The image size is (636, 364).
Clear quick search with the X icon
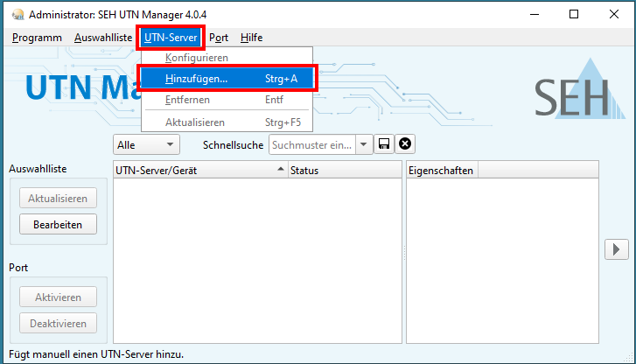click(x=405, y=144)
